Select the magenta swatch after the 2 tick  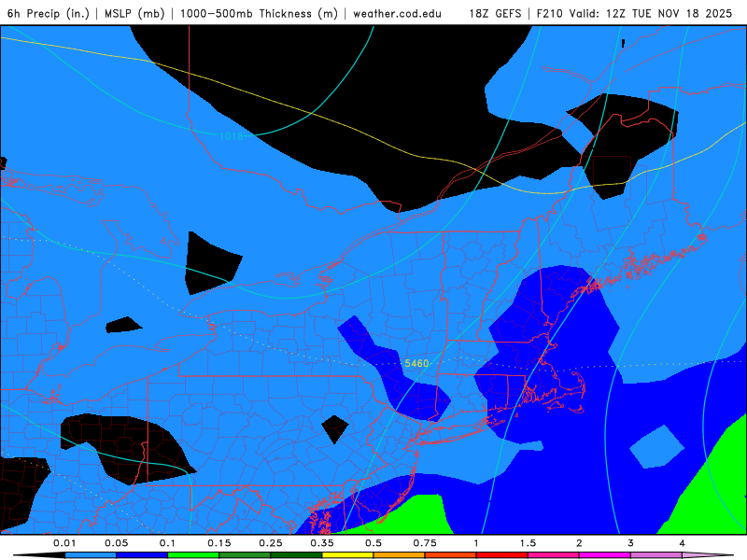[605, 555]
